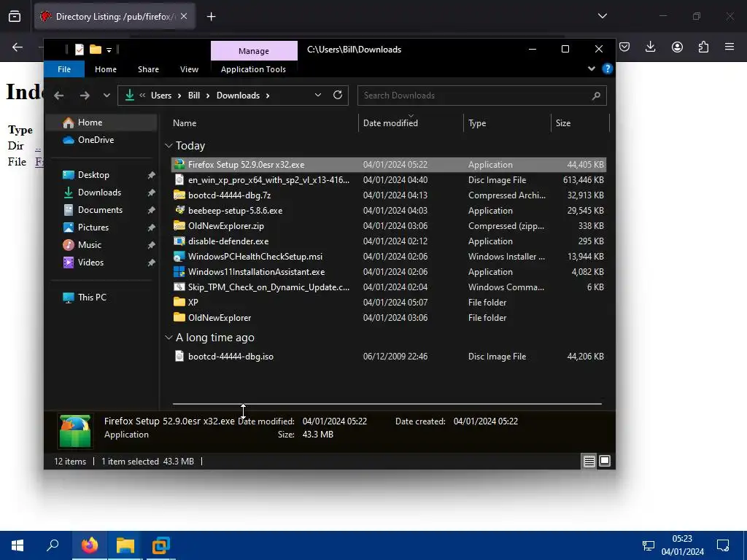747x560 pixels.
Task: Select beebeep-setup-5.8.6.exe file
Action: point(389,211)
